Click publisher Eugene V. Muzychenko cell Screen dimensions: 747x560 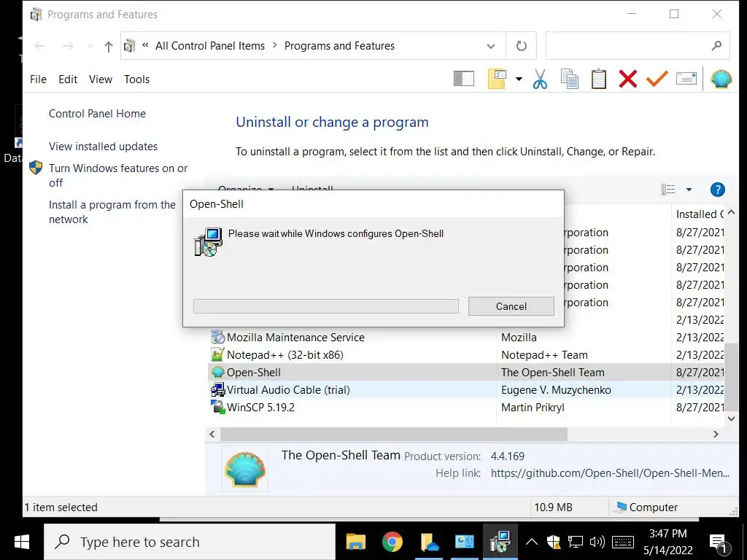556,390
